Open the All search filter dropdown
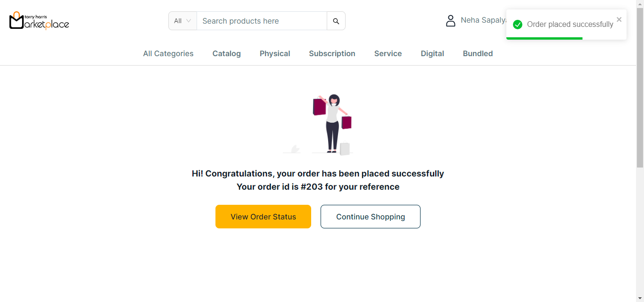Viewport: 644px width, 302px height. [182, 21]
